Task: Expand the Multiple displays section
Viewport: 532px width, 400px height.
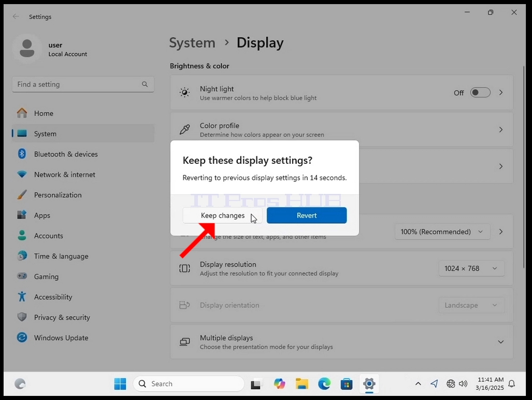Action: (x=500, y=341)
